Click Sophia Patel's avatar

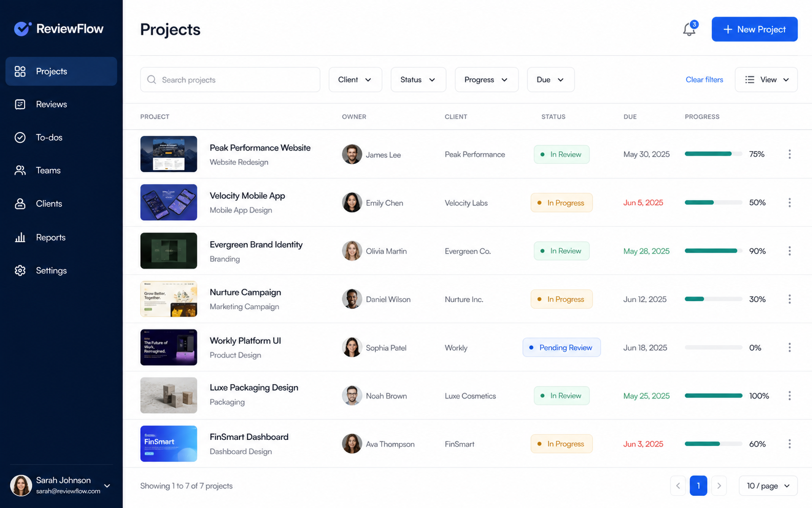point(352,347)
